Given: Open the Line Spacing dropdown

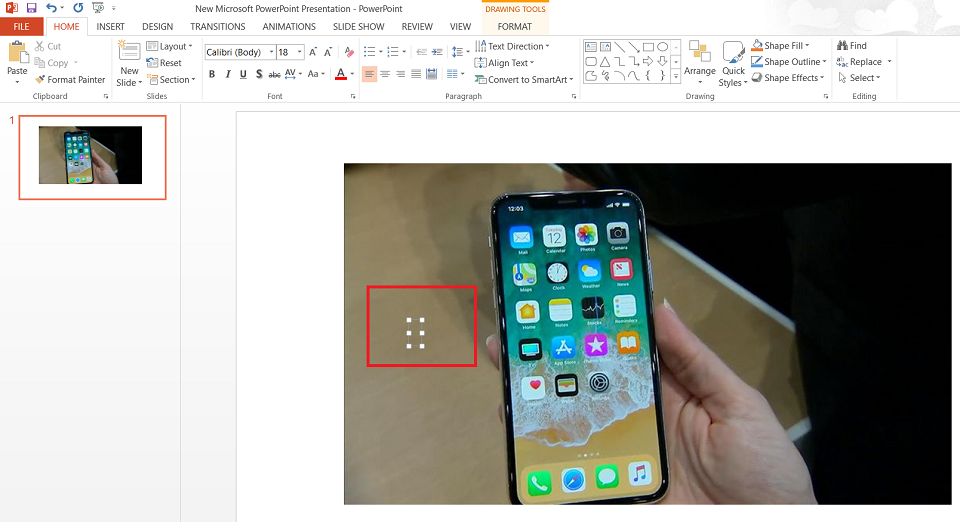Looking at the screenshot, I should coord(459,52).
